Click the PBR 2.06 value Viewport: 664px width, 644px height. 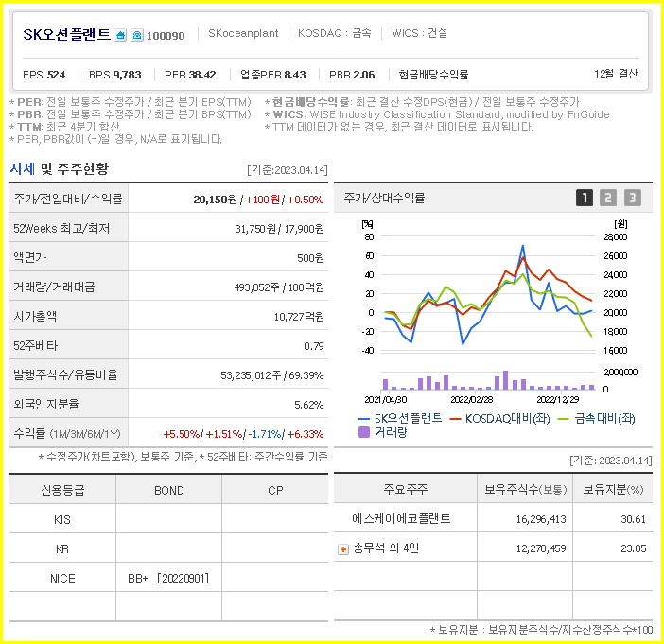point(352,75)
